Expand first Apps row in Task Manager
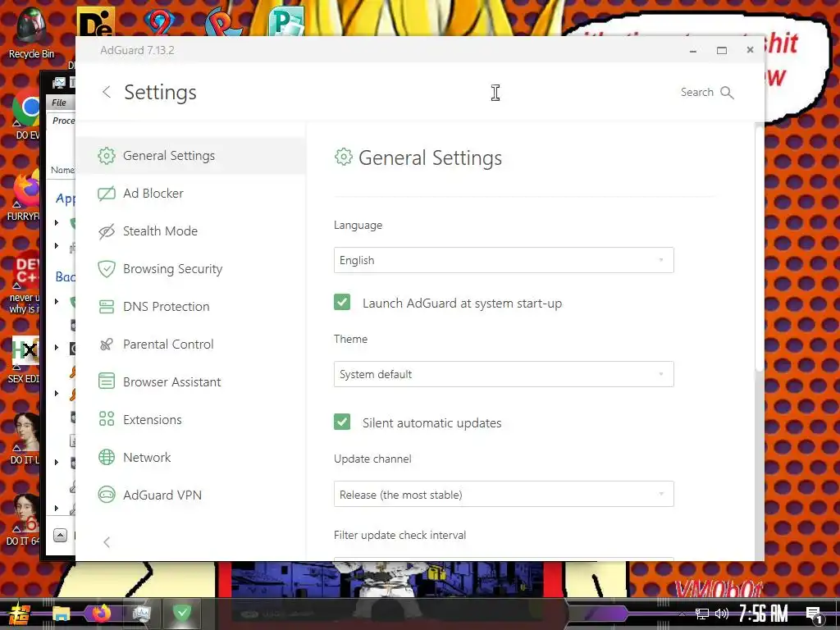Viewport: 840px width, 630px height. 57,222
